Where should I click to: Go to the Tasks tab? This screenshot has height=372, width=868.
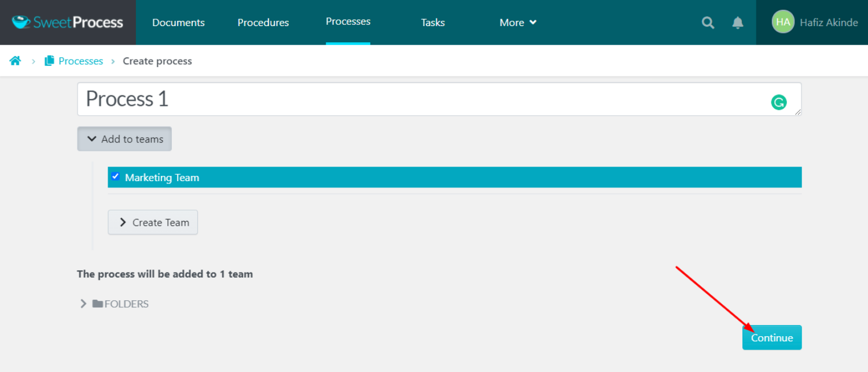(x=433, y=23)
